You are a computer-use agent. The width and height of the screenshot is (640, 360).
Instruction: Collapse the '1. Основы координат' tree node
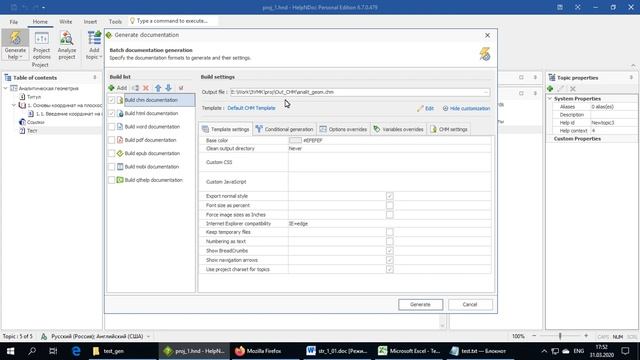pos(14,105)
